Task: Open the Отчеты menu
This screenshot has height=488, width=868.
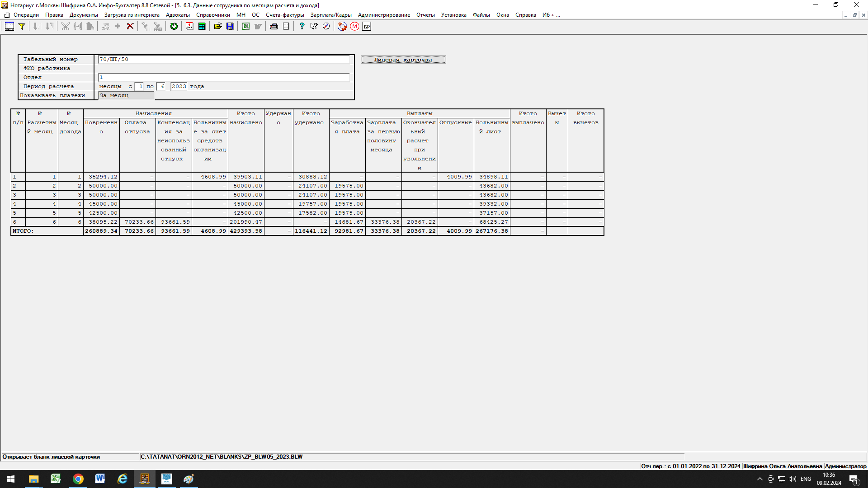Action: click(x=425, y=15)
